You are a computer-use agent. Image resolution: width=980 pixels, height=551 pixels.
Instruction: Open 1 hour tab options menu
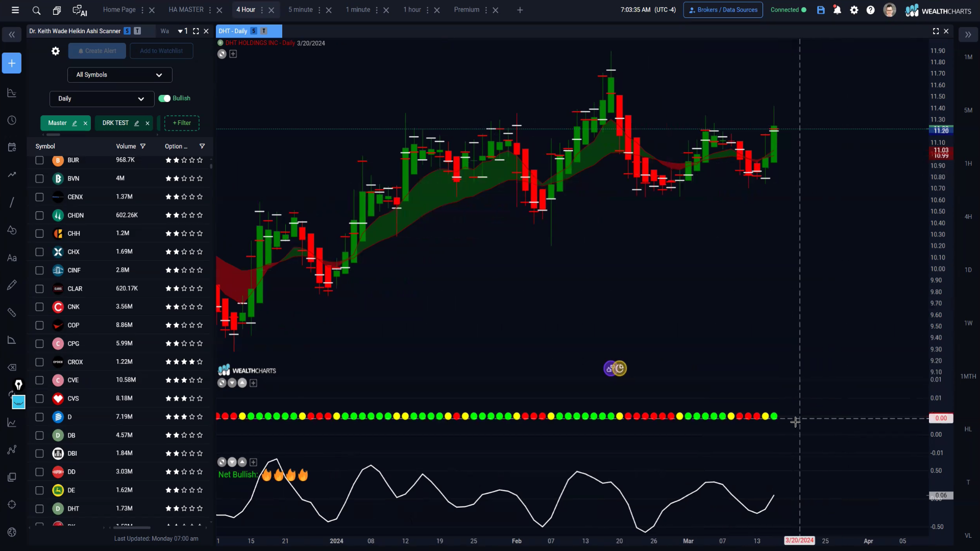(428, 10)
